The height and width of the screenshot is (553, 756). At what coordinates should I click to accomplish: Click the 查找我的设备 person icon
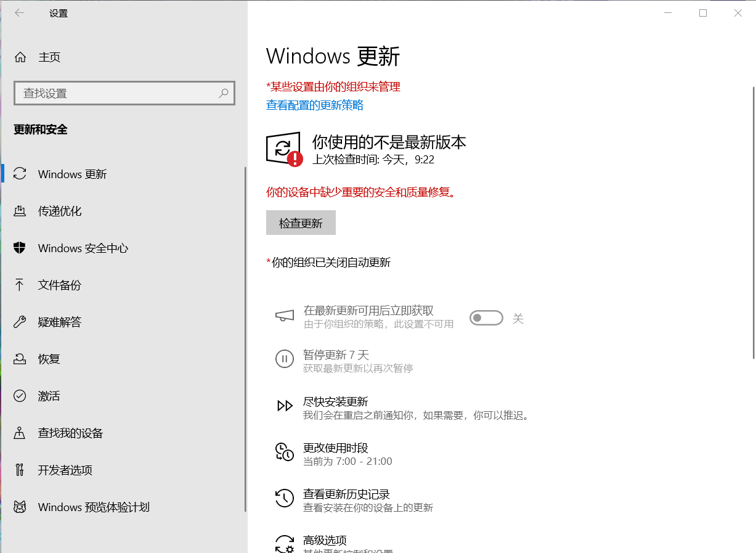pos(20,433)
